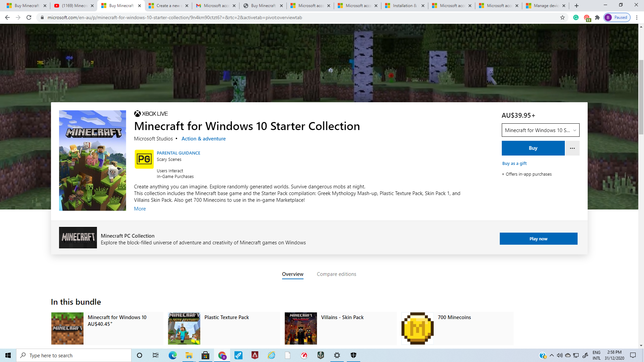Open the Chrome three-dot menu
The image size is (644, 362).
[637, 17]
